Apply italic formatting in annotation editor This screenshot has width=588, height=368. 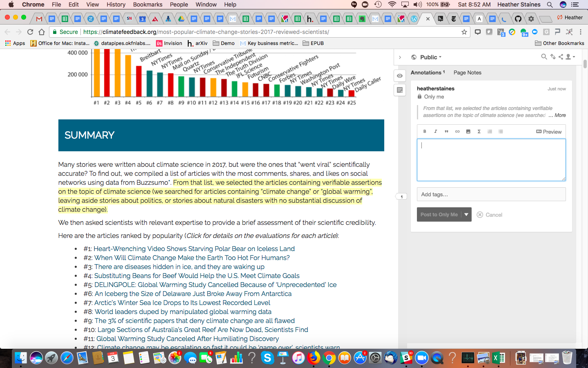coord(435,132)
